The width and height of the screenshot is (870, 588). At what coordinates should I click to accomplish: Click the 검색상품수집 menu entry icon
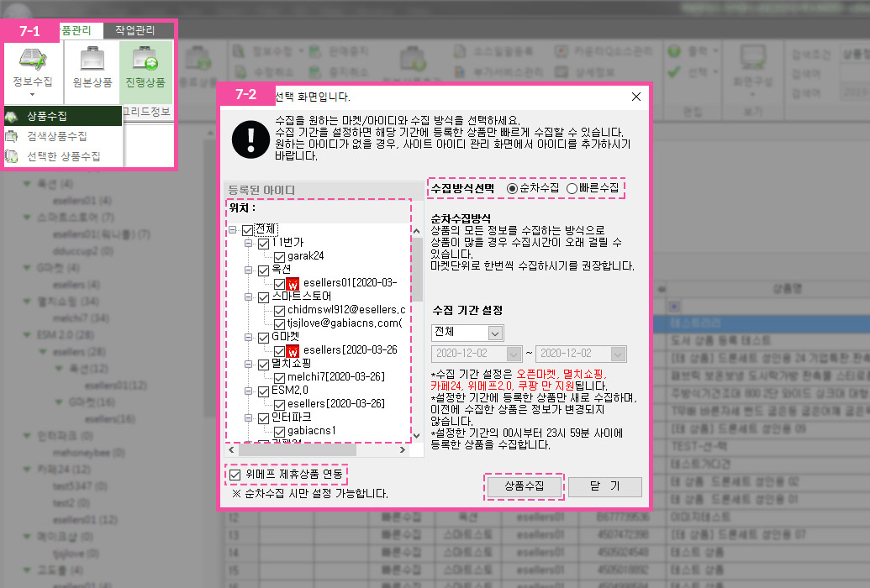pos(11,136)
